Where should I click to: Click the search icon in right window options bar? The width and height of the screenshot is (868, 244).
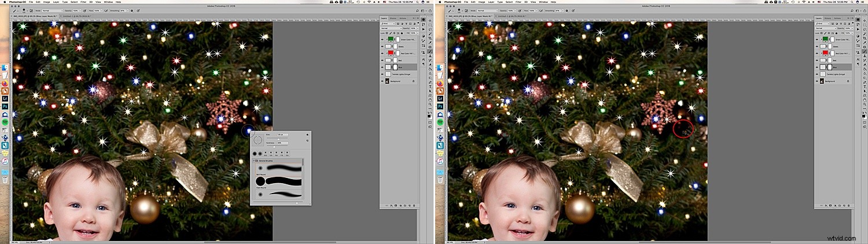point(852,10)
